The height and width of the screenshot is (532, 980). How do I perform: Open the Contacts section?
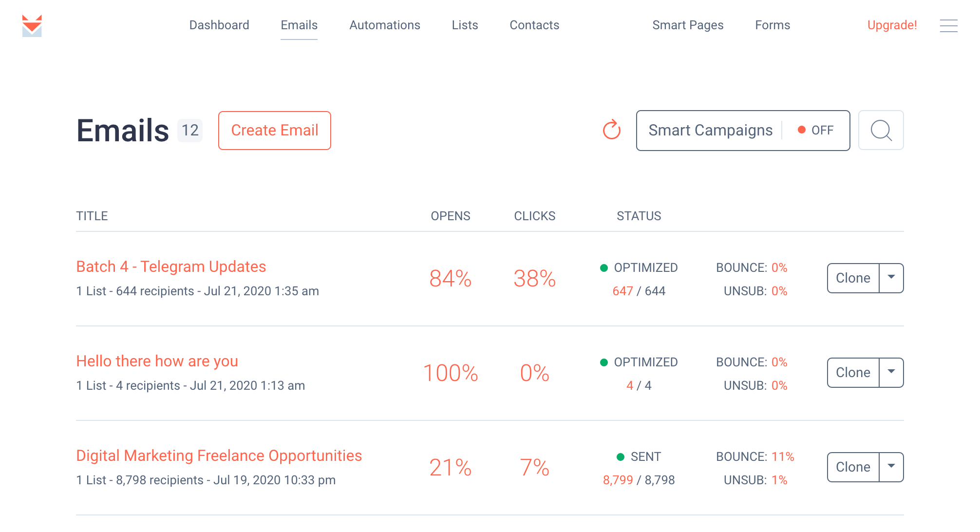(534, 25)
